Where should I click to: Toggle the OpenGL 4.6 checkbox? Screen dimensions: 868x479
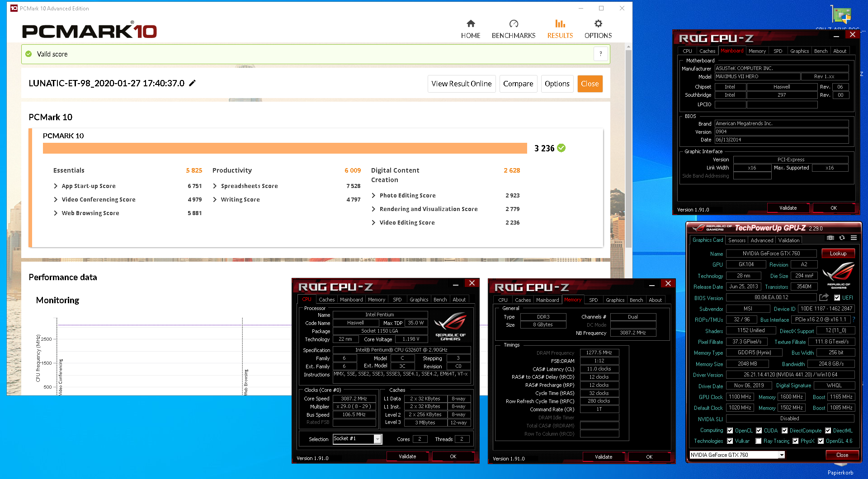[x=821, y=441]
